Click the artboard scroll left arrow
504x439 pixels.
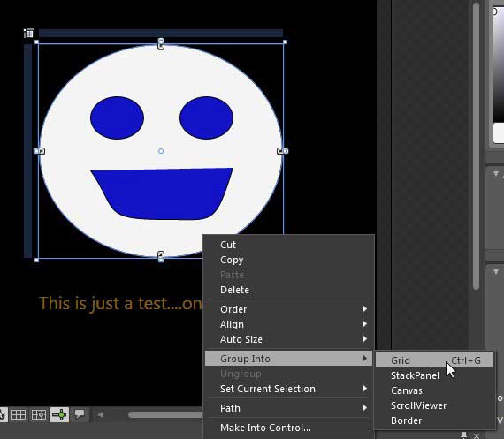click(x=100, y=414)
